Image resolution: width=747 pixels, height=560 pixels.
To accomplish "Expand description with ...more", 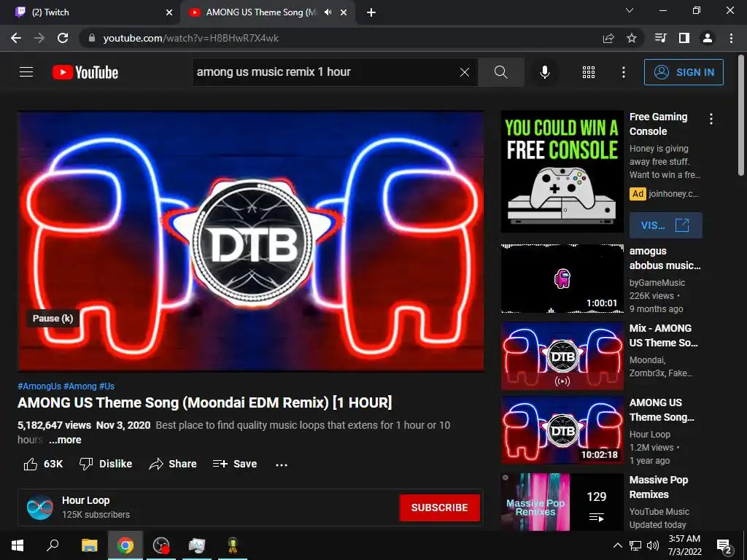I will click(x=65, y=440).
